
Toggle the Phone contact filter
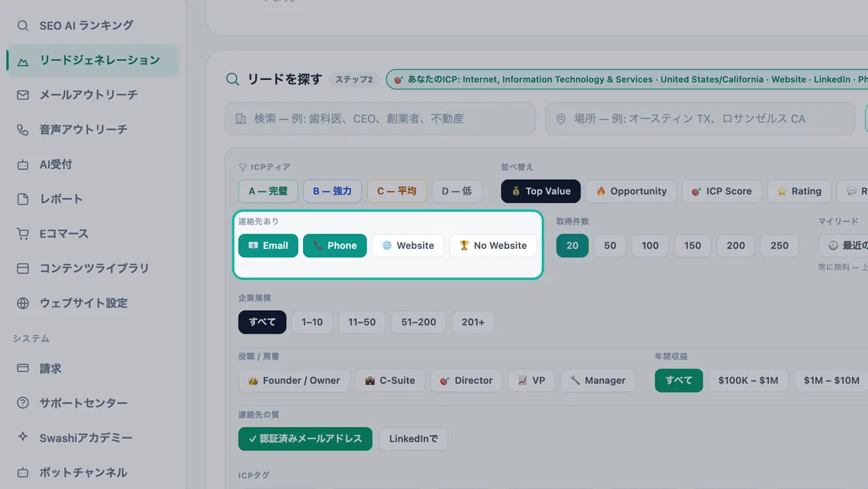click(x=335, y=246)
